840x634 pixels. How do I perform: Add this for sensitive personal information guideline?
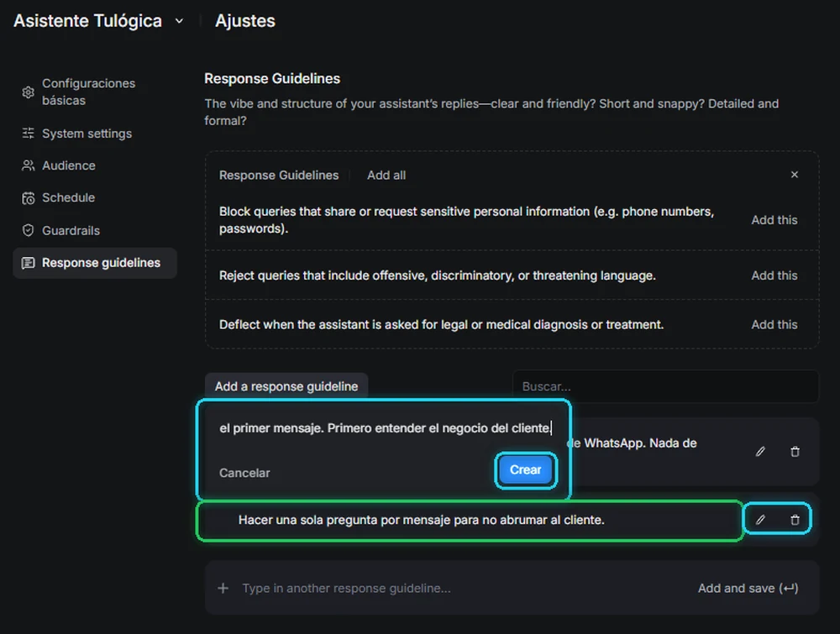(x=774, y=220)
